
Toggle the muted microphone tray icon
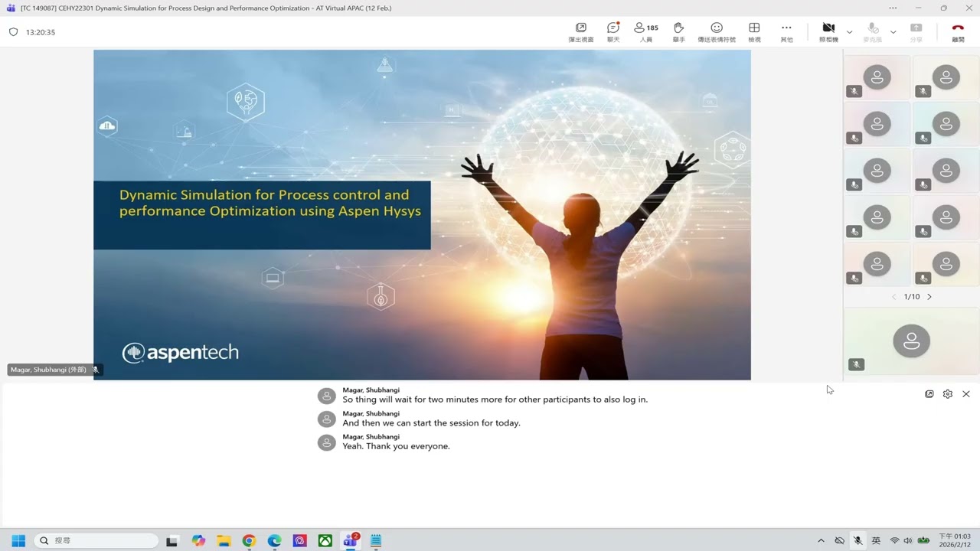pos(857,541)
